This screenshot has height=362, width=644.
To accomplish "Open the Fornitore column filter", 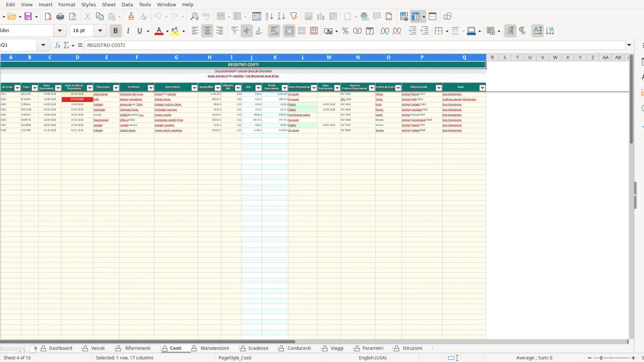I will point(151,87).
